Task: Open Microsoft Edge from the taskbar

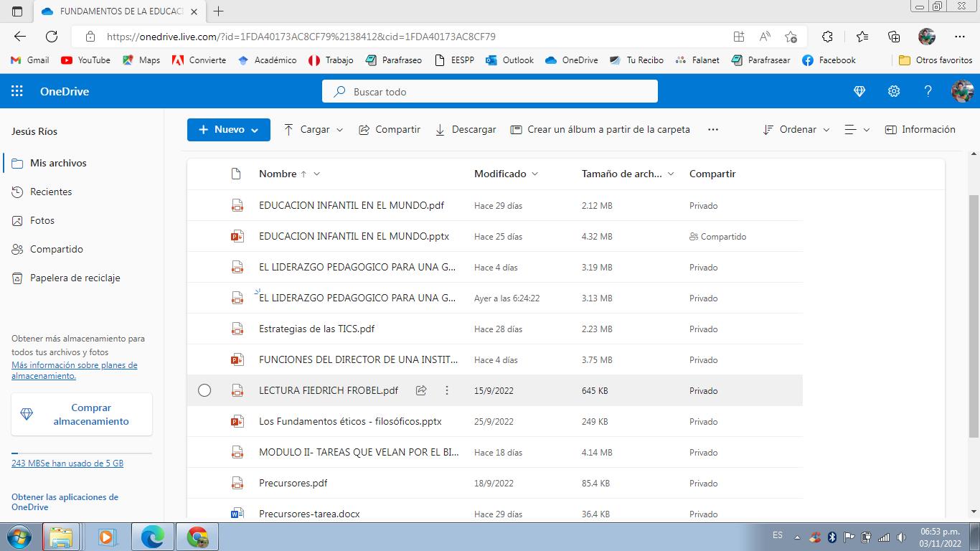Action: click(152, 537)
